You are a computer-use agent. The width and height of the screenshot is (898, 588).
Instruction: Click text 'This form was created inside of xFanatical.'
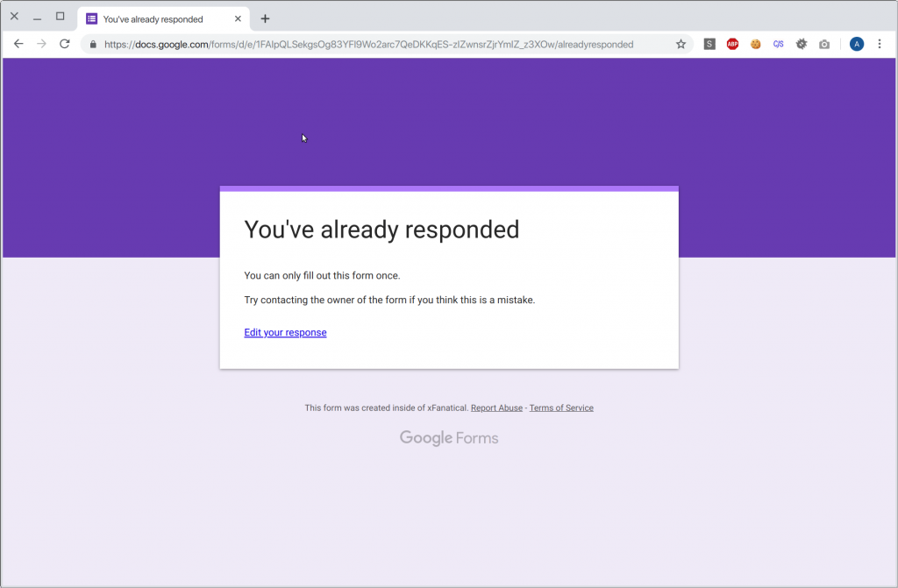click(x=387, y=407)
